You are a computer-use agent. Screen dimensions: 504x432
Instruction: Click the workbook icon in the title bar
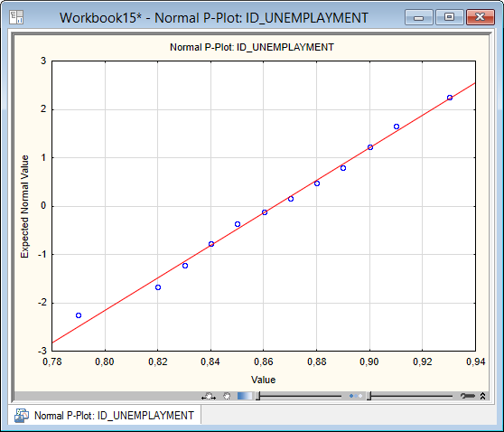pyautogui.click(x=16, y=17)
